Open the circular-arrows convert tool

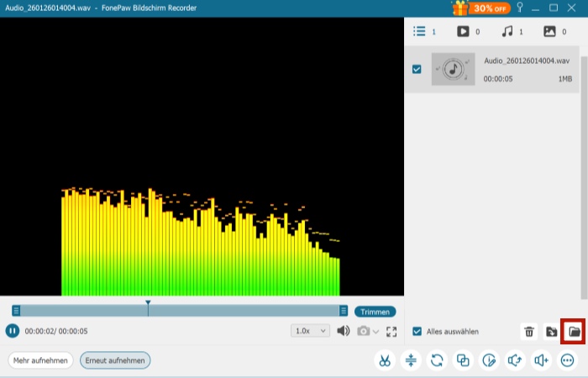437,360
